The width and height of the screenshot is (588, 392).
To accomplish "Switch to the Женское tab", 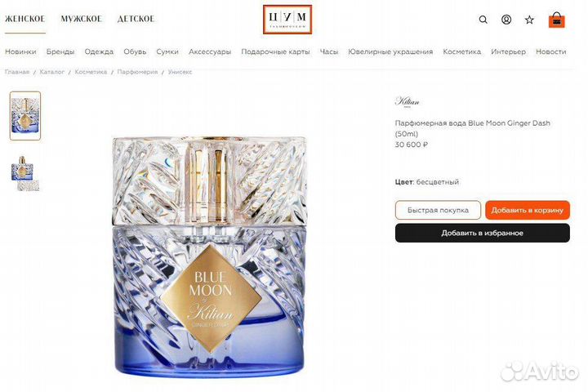I will [24, 19].
